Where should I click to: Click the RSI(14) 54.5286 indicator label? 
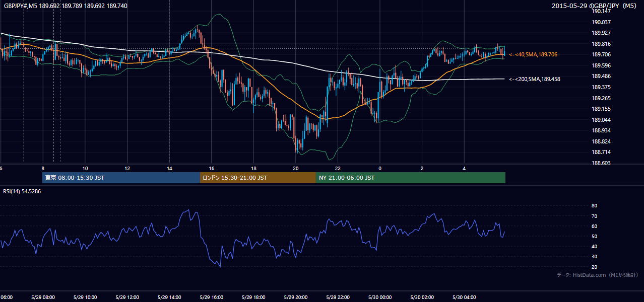[x=22, y=191]
